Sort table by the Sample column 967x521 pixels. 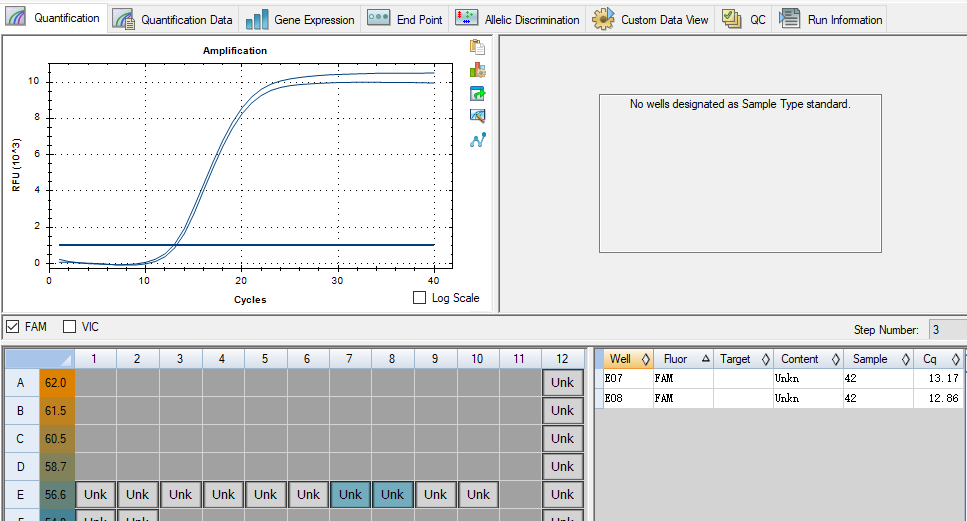click(879, 359)
